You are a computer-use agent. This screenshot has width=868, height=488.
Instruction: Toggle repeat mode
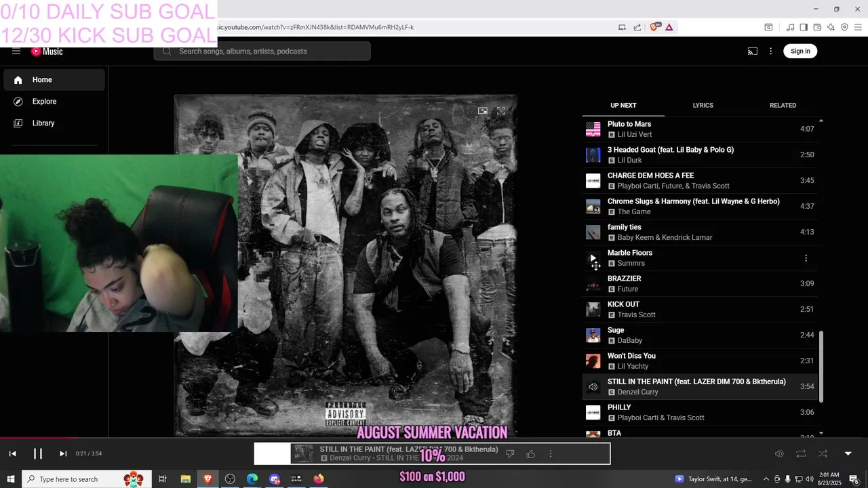801,453
